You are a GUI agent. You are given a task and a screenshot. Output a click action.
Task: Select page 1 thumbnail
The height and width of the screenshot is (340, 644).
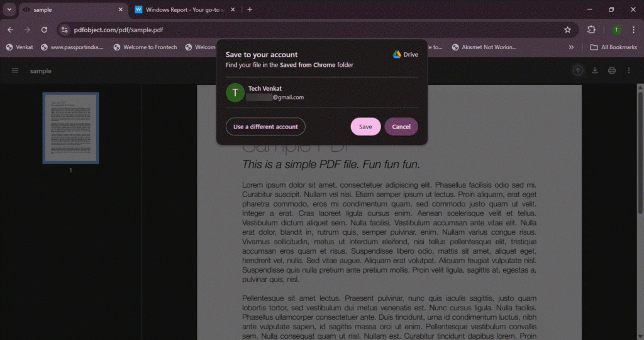pyautogui.click(x=70, y=128)
